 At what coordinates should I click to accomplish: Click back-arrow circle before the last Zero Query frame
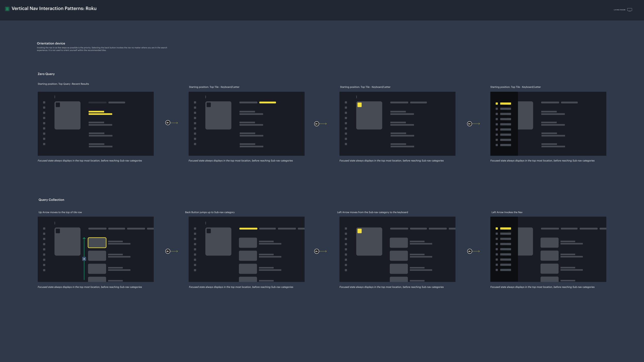(470, 124)
